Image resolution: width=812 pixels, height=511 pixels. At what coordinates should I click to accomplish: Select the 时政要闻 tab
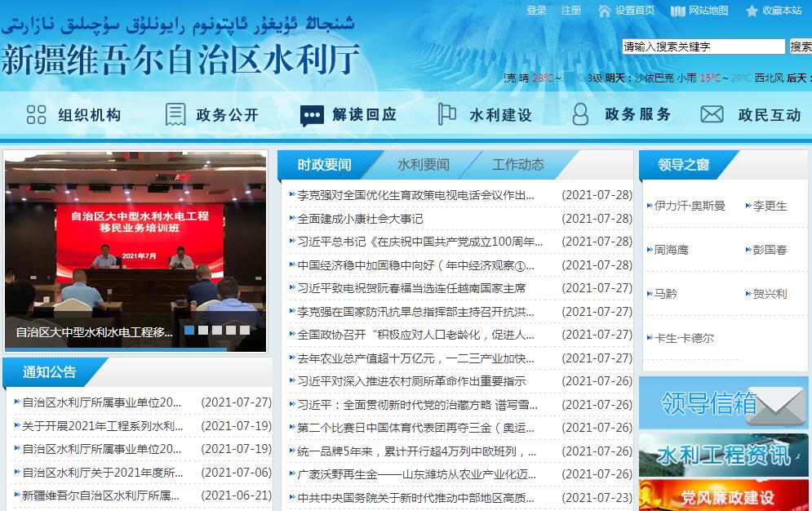[324, 165]
